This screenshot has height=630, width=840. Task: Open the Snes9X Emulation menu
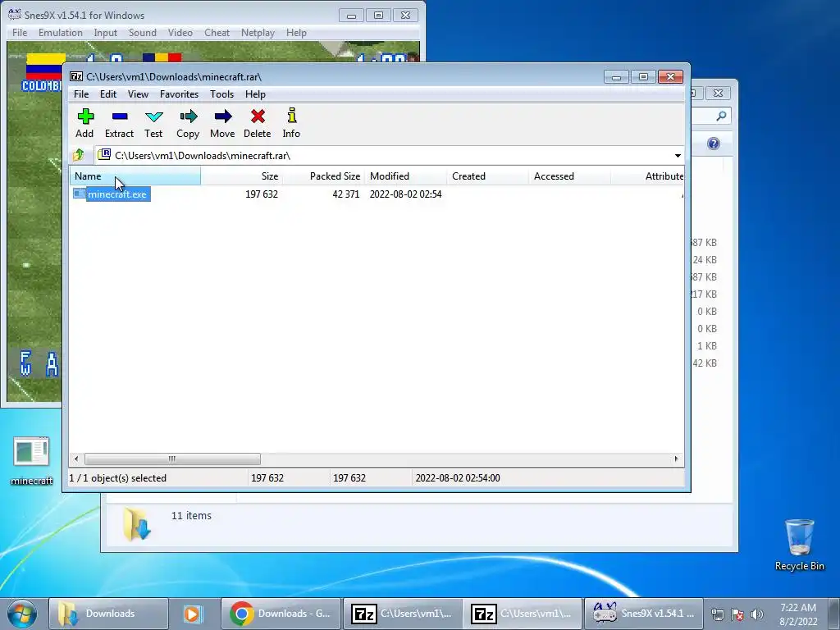click(61, 33)
